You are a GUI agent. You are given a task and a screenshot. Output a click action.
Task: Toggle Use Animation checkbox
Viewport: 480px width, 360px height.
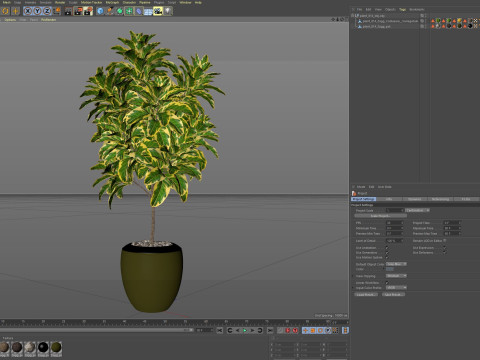pyautogui.click(x=387, y=248)
